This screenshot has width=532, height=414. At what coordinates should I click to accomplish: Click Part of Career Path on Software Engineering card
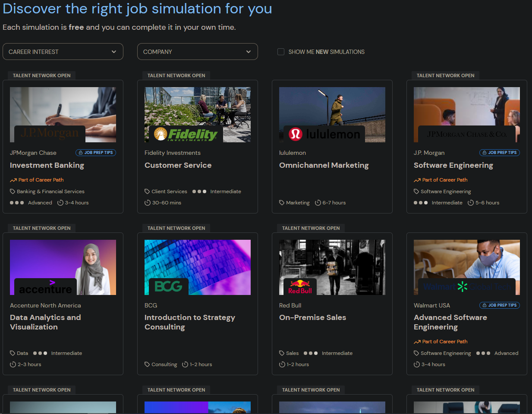(444, 180)
